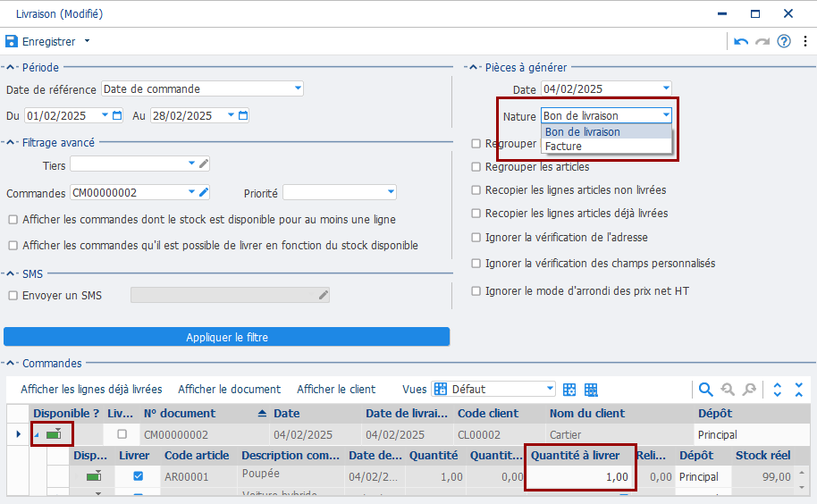Screen dimensions: 817x504
Task: Collapse the Période section
Action: click(x=11, y=67)
